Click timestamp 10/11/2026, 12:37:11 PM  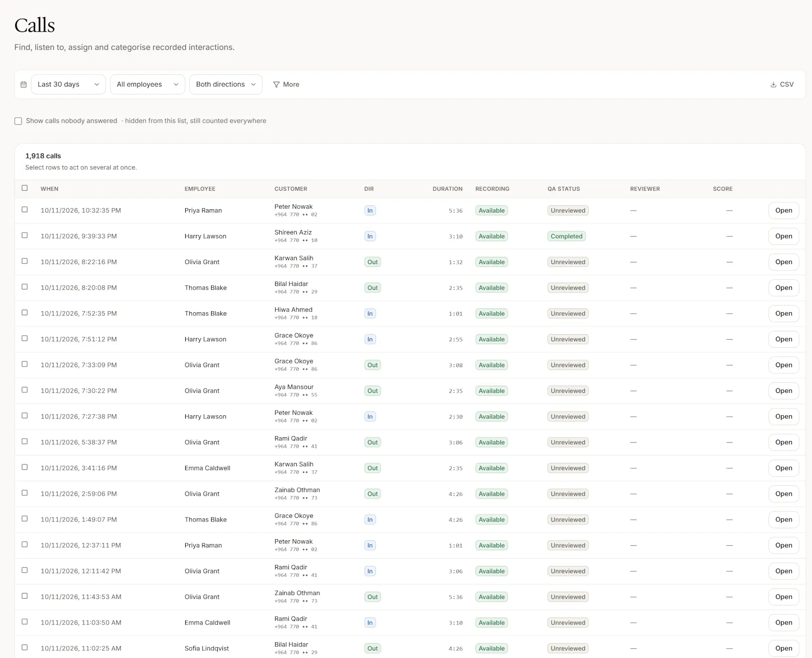point(81,545)
